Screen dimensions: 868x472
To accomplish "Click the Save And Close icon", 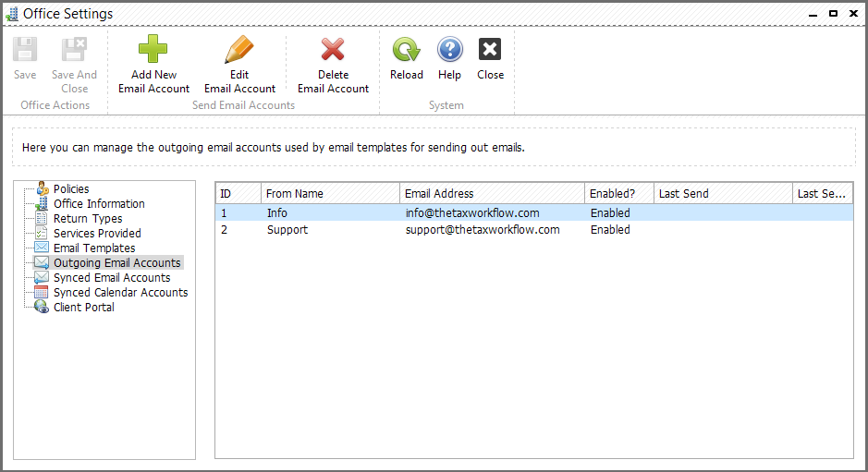I will click(x=74, y=50).
